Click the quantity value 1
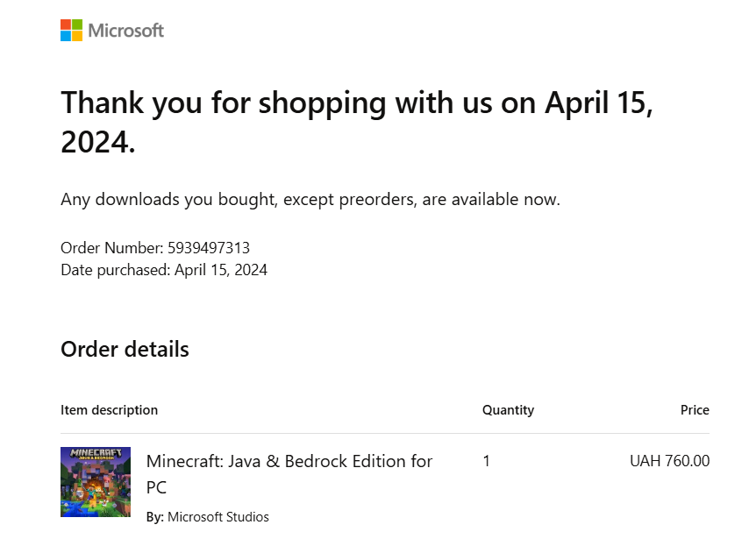 (x=486, y=461)
